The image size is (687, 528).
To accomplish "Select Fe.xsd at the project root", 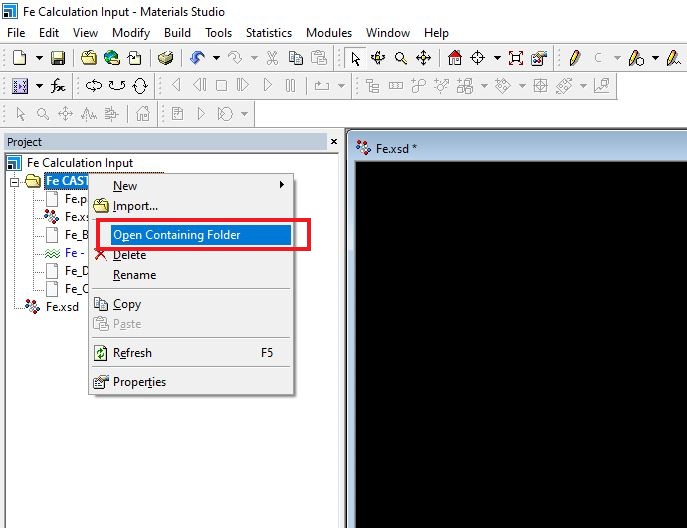I will click(62, 307).
